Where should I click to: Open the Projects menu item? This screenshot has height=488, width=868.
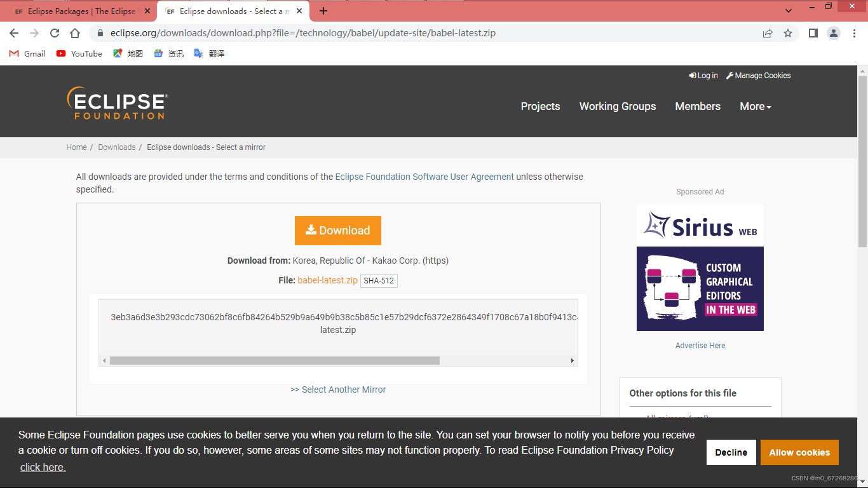pos(540,106)
